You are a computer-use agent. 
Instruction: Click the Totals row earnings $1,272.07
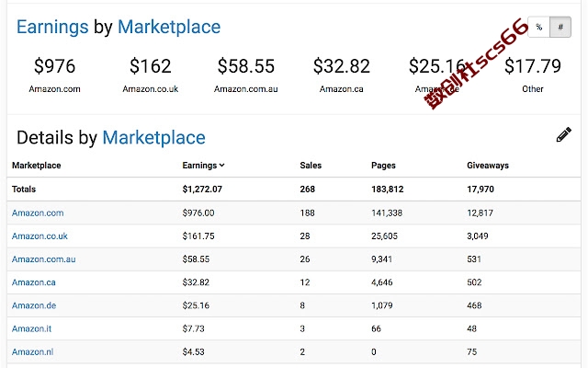(x=202, y=190)
